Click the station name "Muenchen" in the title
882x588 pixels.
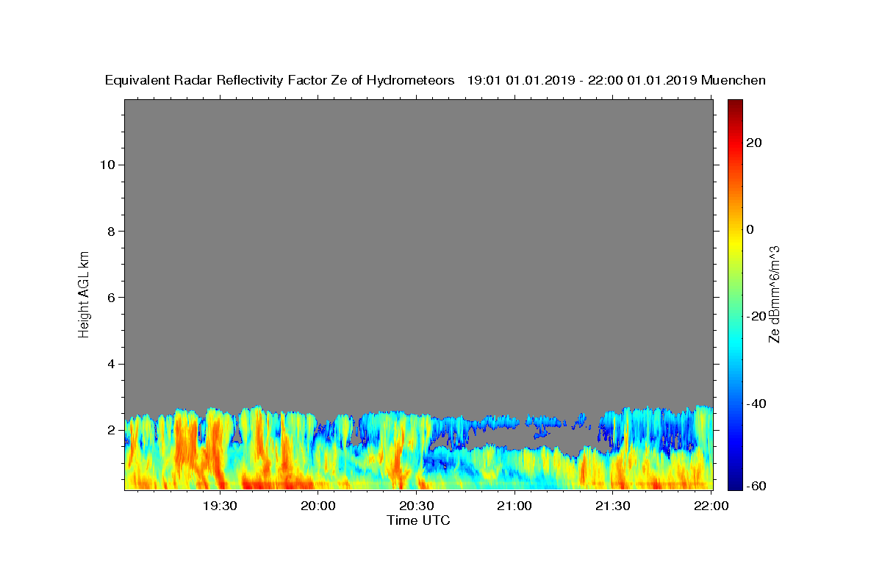coord(734,81)
